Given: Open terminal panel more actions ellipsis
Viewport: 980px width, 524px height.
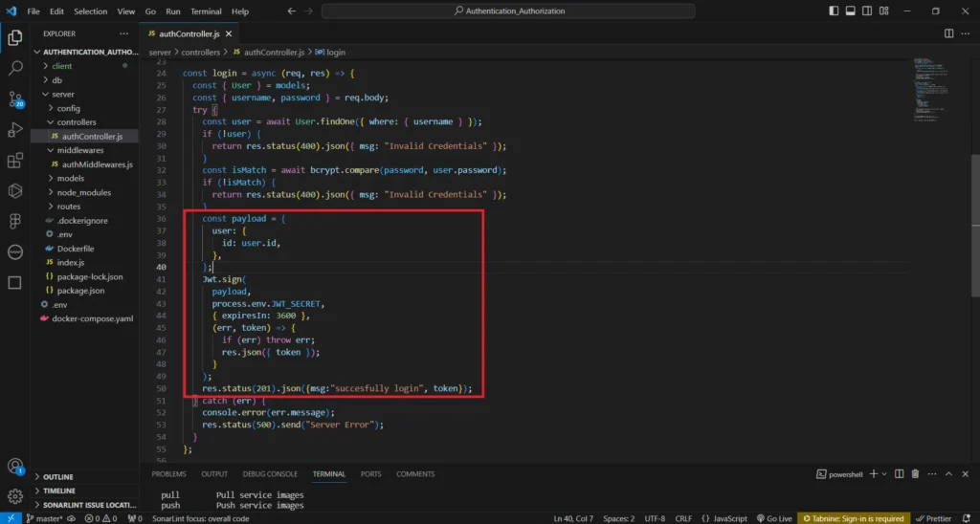Looking at the screenshot, I should [x=931, y=474].
